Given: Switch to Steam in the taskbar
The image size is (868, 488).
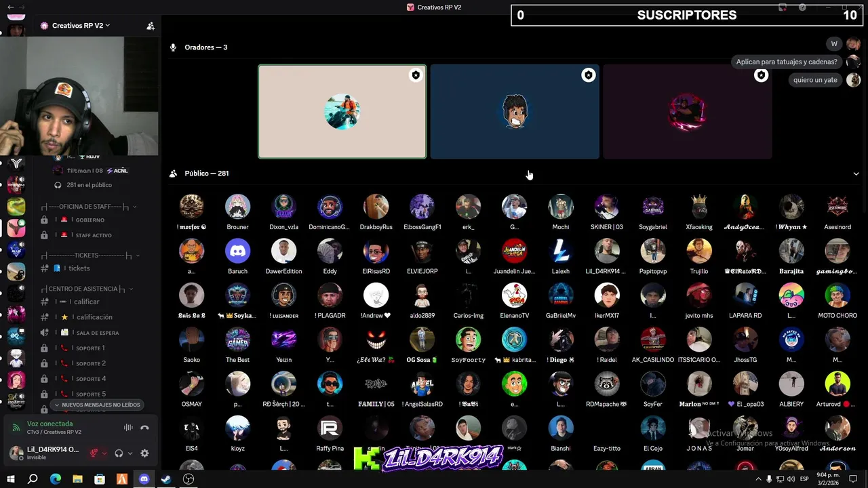Looking at the screenshot, I should (x=166, y=479).
